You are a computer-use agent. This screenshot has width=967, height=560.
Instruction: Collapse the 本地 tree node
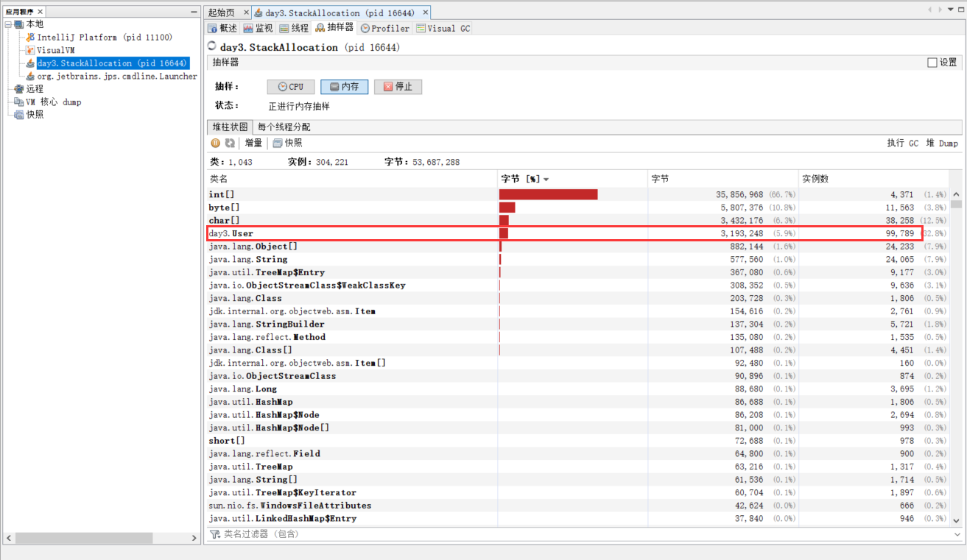[8, 24]
